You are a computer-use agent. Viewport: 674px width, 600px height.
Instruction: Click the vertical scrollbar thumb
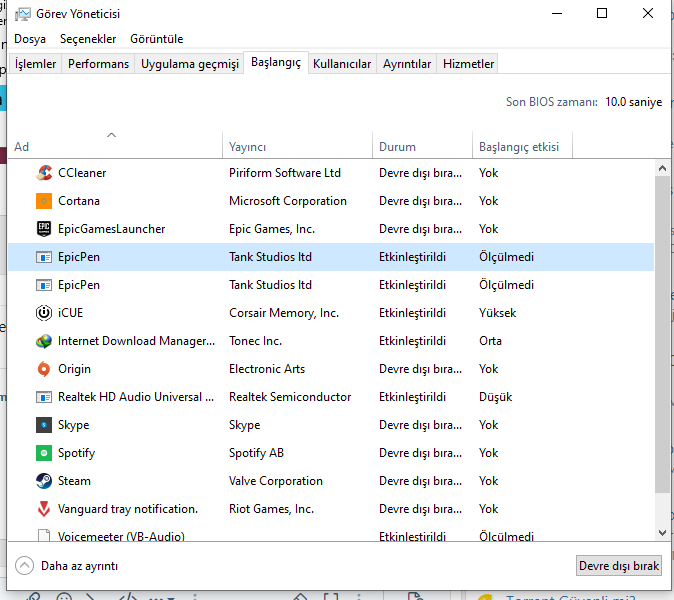(x=662, y=334)
